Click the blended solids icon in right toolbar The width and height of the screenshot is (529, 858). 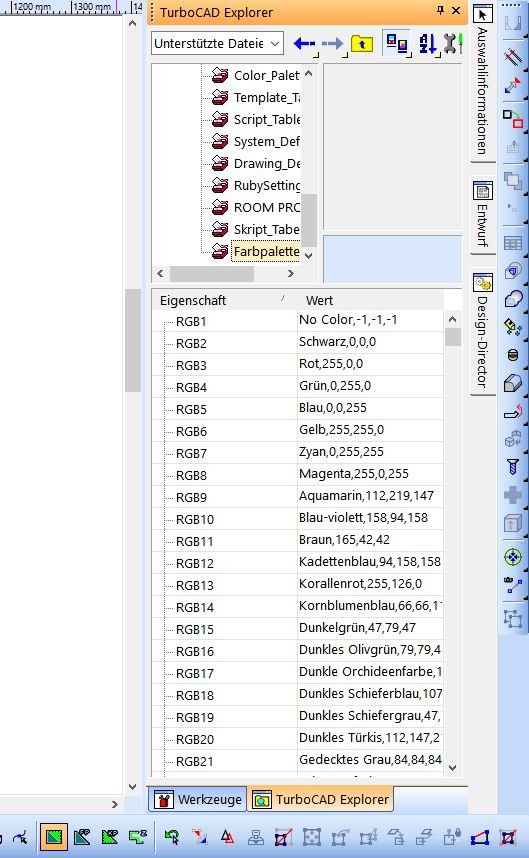click(x=513, y=298)
